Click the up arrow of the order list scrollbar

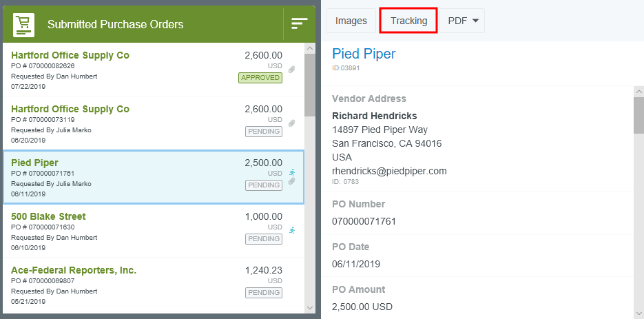click(x=309, y=50)
